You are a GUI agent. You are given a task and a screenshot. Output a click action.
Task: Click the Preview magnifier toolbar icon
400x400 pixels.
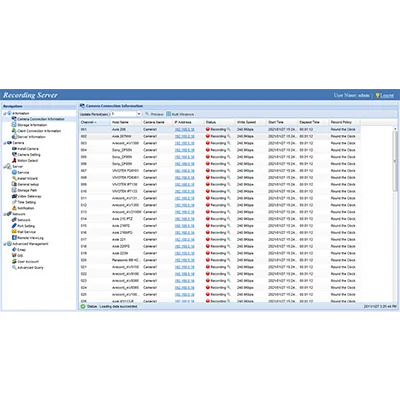[x=147, y=114]
